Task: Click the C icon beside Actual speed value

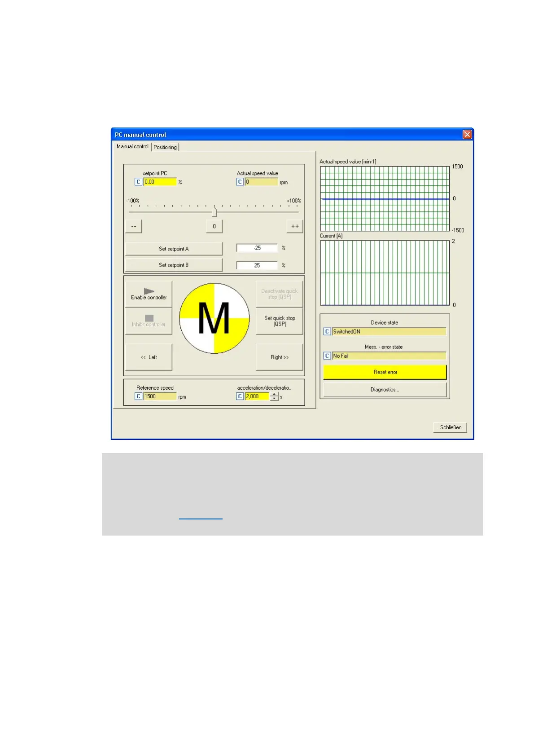Action: point(240,182)
